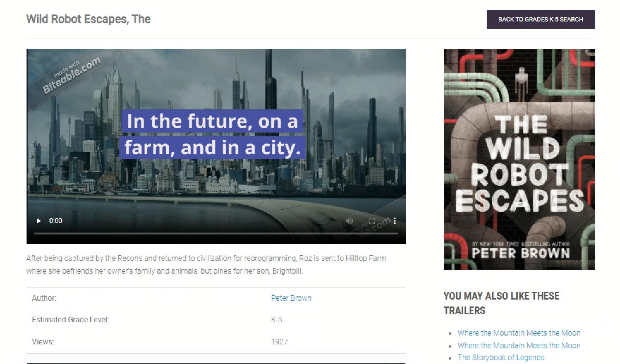
Task: Mute the video with the speaker icon
Action: (349, 221)
